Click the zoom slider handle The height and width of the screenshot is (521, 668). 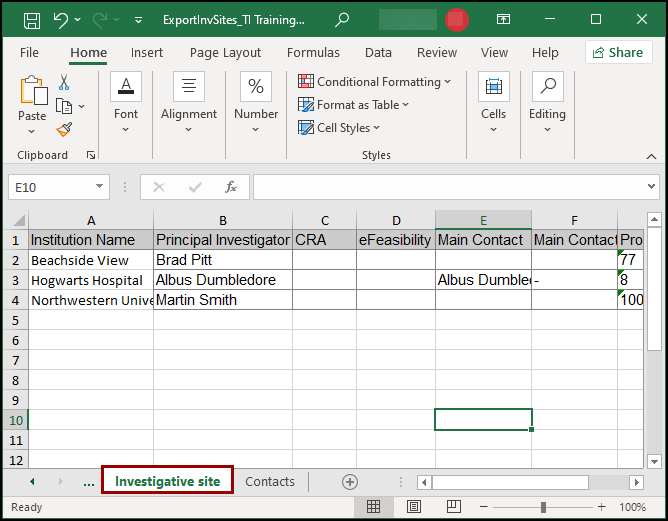click(543, 507)
